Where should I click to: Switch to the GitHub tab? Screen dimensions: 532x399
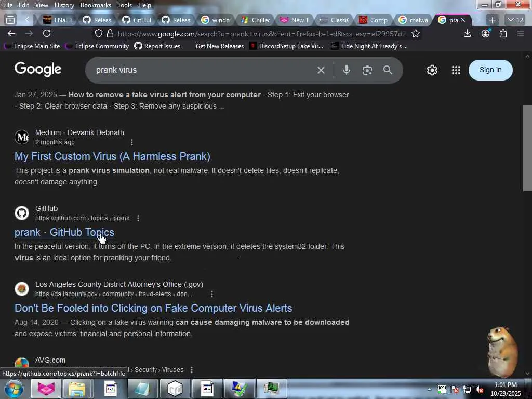137,20
